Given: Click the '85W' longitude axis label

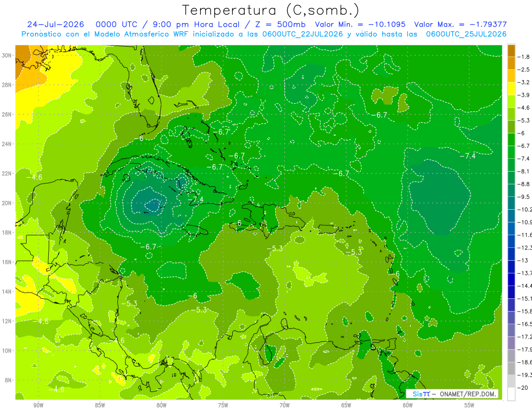Looking at the screenshot, I should click(x=100, y=405).
